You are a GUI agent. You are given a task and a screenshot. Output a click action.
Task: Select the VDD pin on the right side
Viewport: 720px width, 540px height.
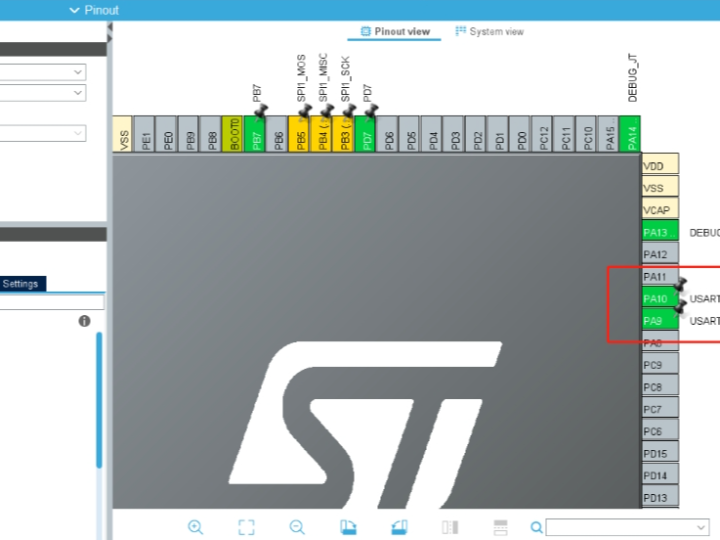(x=660, y=165)
